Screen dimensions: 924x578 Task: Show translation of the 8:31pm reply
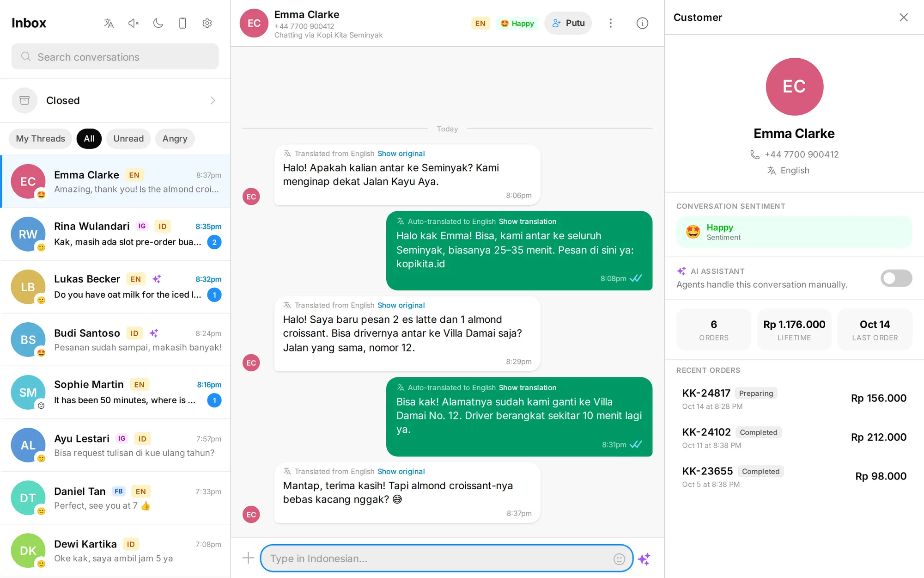point(527,387)
